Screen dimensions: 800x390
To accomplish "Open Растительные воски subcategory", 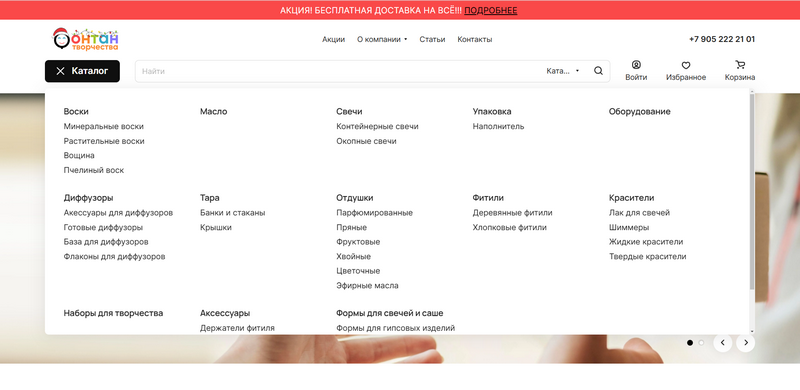I will [x=104, y=141].
